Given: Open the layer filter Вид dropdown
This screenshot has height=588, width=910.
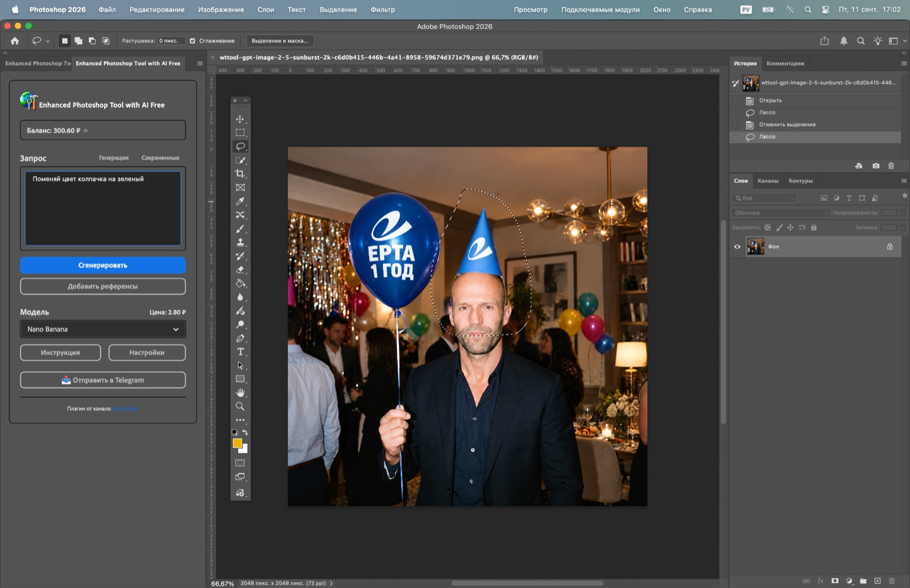Looking at the screenshot, I should tap(764, 198).
